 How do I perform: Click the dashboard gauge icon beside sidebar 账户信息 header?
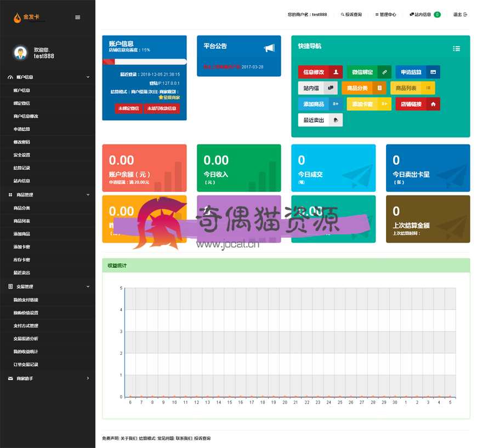[10, 77]
